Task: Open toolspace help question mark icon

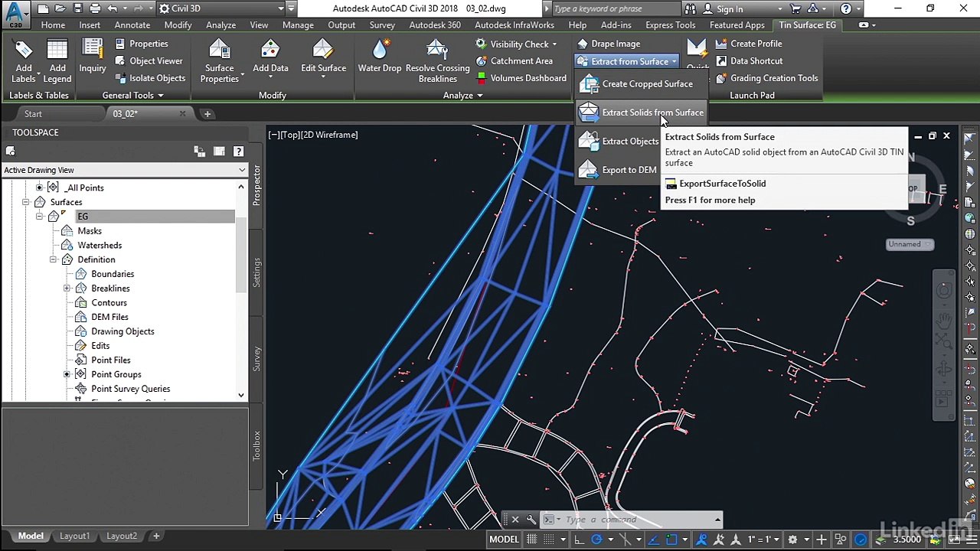Action: pyautogui.click(x=238, y=152)
